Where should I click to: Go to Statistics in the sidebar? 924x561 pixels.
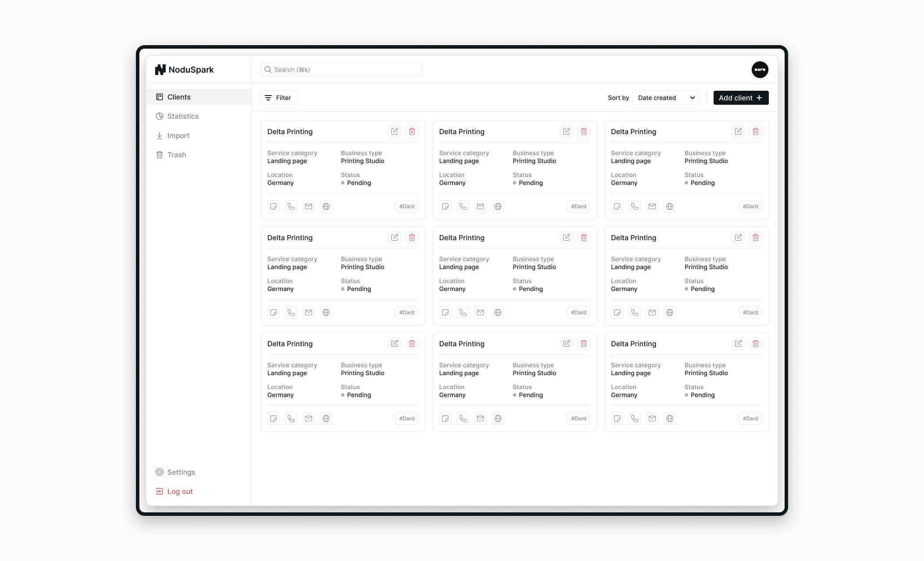(x=199, y=116)
